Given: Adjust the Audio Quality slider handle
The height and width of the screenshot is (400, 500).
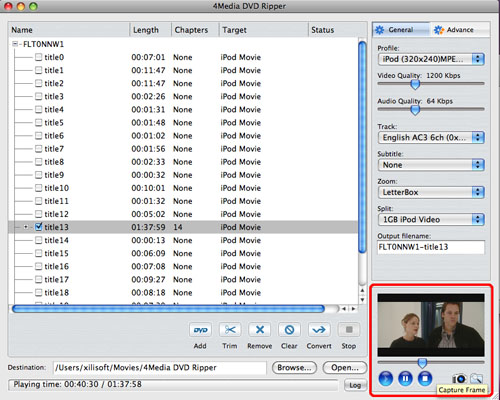Looking at the screenshot, I should (415, 110).
